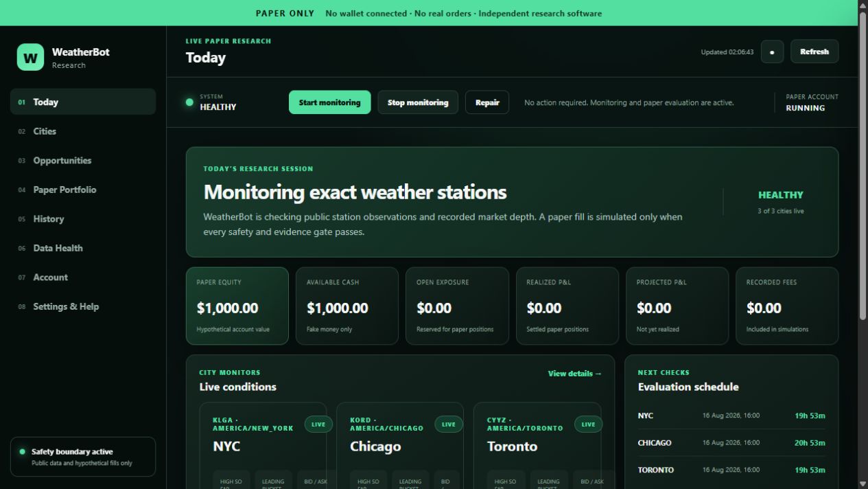Open Settings & Help
The height and width of the screenshot is (489, 868).
83,306
